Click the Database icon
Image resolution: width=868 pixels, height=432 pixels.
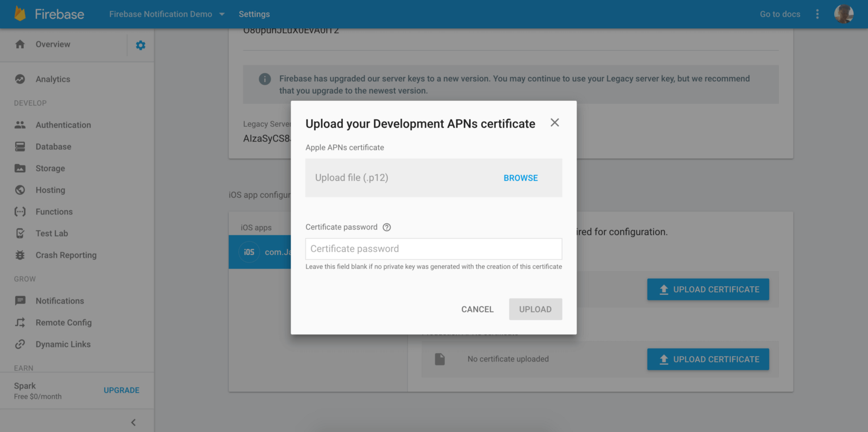pyautogui.click(x=20, y=146)
